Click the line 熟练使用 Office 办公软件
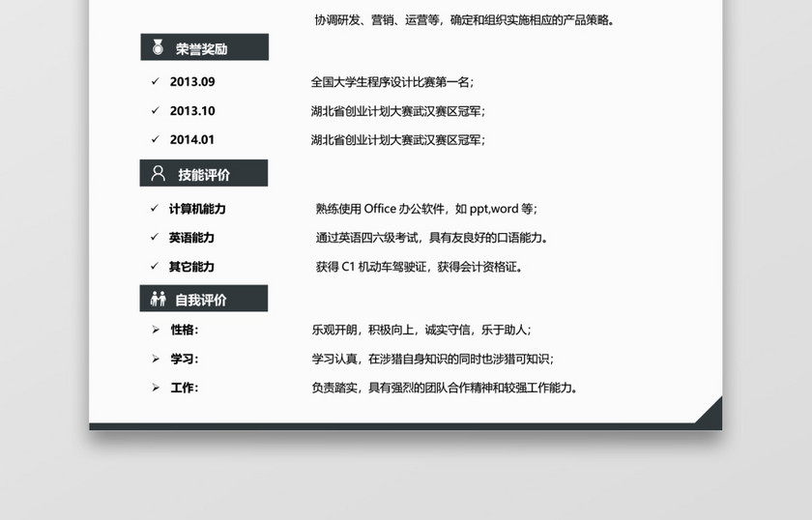The height and width of the screenshot is (520, 812). click(426, 209)
